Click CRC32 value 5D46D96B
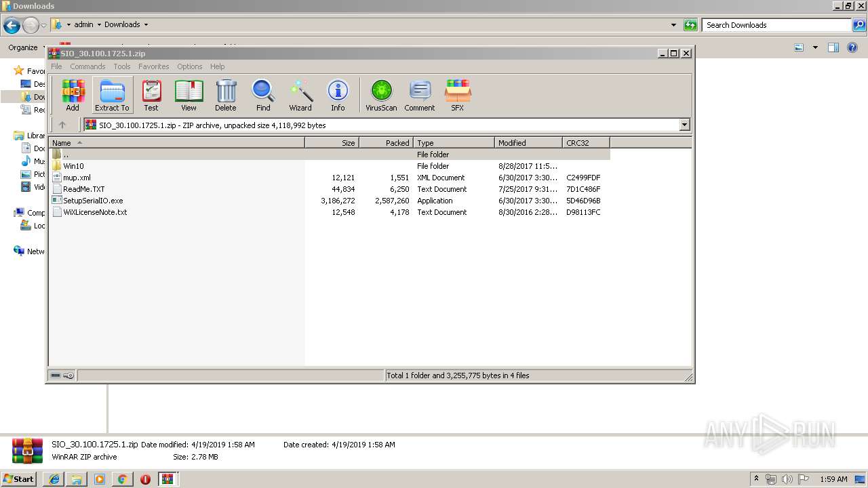 tap(583, 201)
